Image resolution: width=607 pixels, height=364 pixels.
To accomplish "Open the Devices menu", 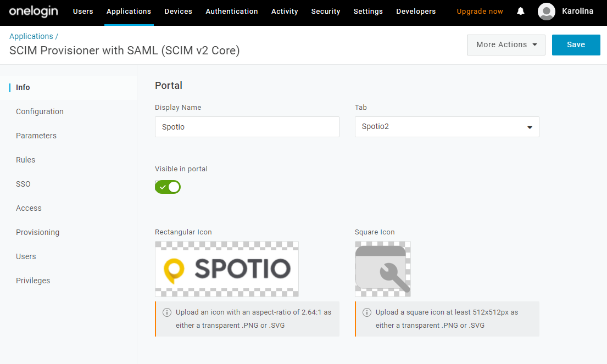I will tap(178, 12).
